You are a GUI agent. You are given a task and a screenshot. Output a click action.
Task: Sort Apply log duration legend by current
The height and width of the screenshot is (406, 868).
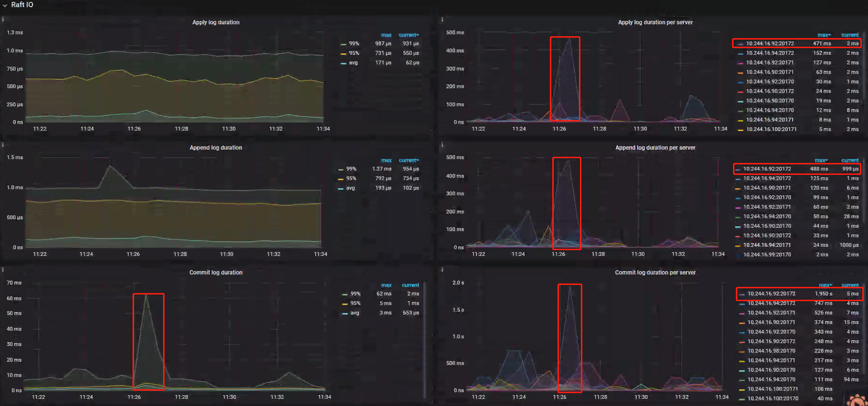(409, 35)
